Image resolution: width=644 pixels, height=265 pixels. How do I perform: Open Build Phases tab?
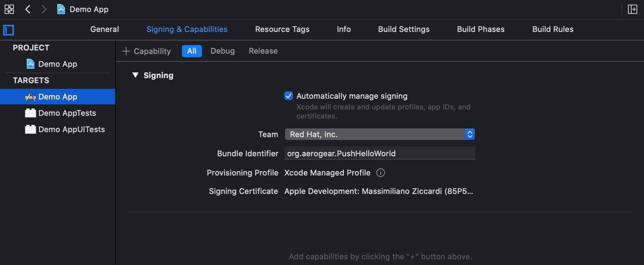coord(481,29)
